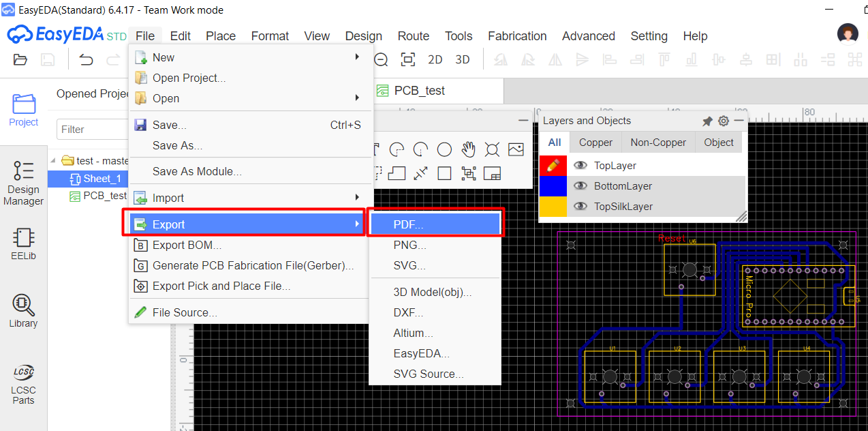Click the project Filter input field

click(93, 129)
